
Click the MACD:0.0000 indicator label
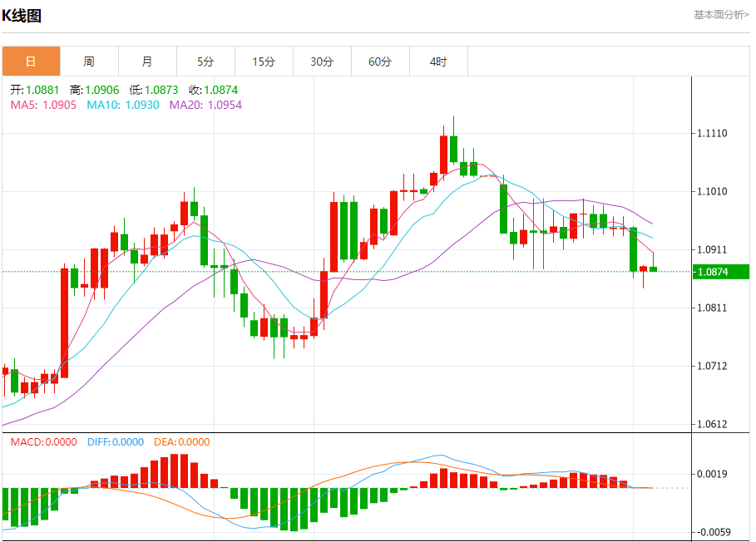pos(44,441)
